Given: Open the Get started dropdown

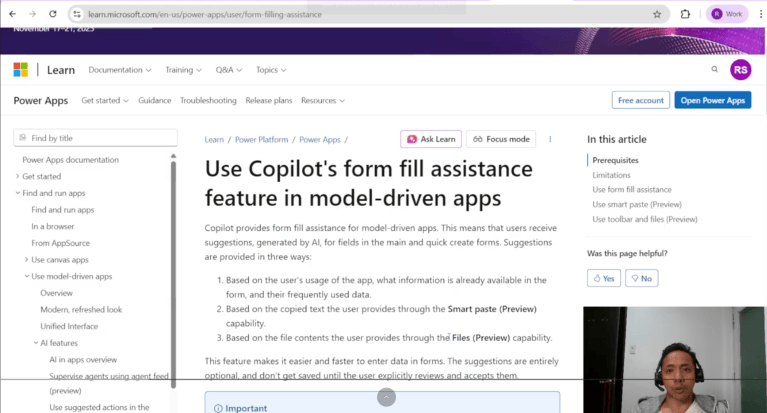Looking at the screenshot, I should point(105,100).
